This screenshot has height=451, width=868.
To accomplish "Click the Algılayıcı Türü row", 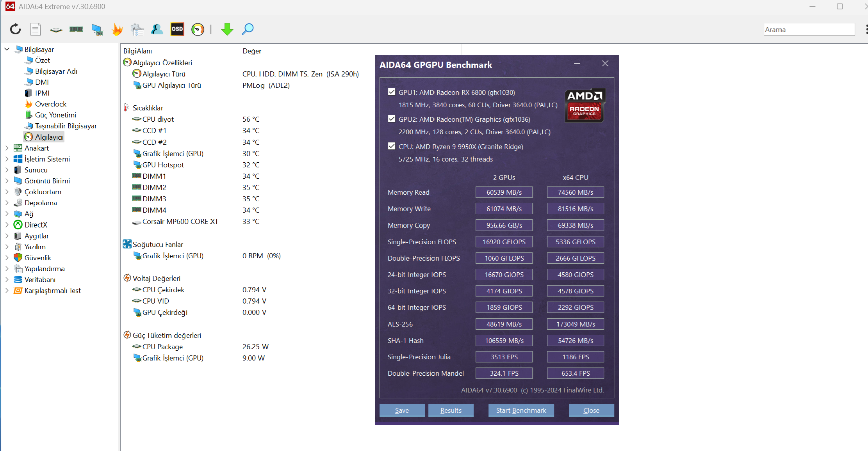I will point(245,74).
